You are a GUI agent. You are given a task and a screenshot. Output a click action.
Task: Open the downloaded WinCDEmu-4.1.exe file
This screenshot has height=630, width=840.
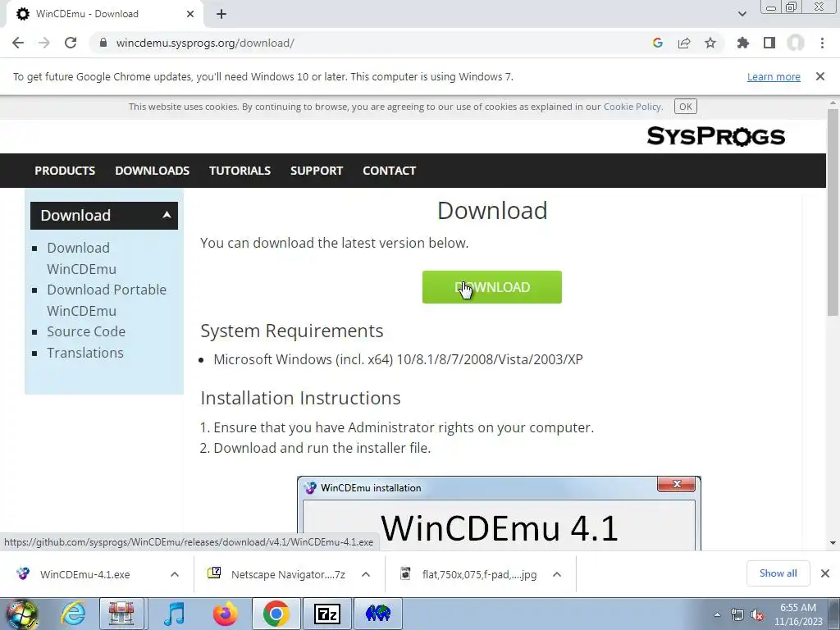[84, 575]
